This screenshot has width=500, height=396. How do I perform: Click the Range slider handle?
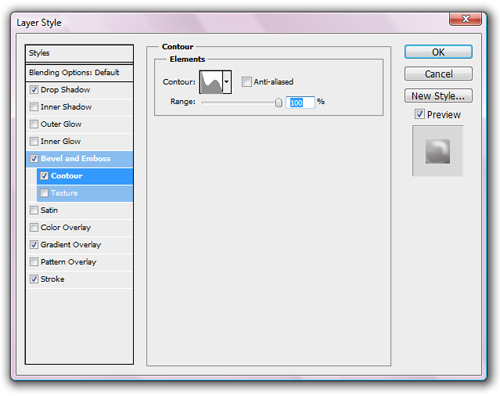tap(278, 103)
